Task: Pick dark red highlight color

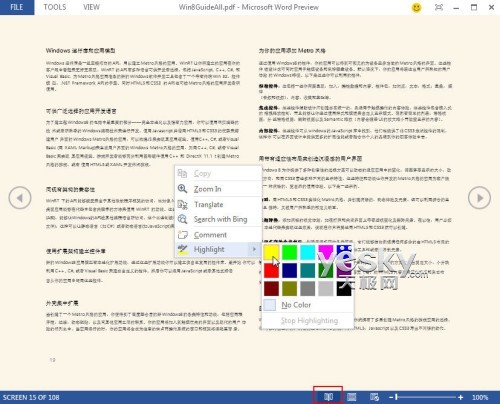Action: [x=271, y=288]
